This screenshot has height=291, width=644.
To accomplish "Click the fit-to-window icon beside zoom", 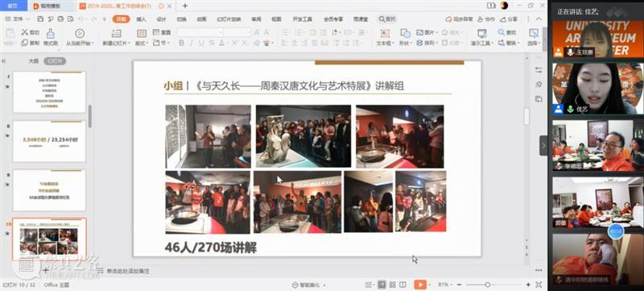I will [539, 285].
